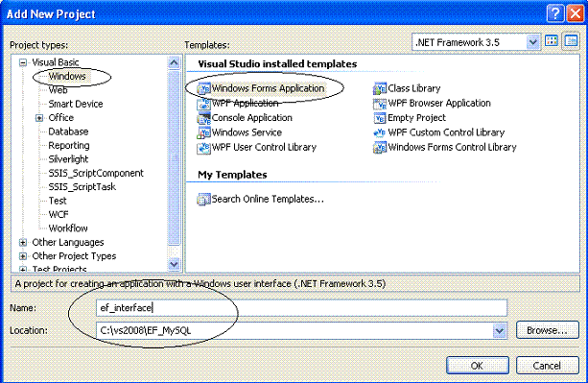
Task: Open the Location path dropdown arrow
Action: tap(499, 331)
